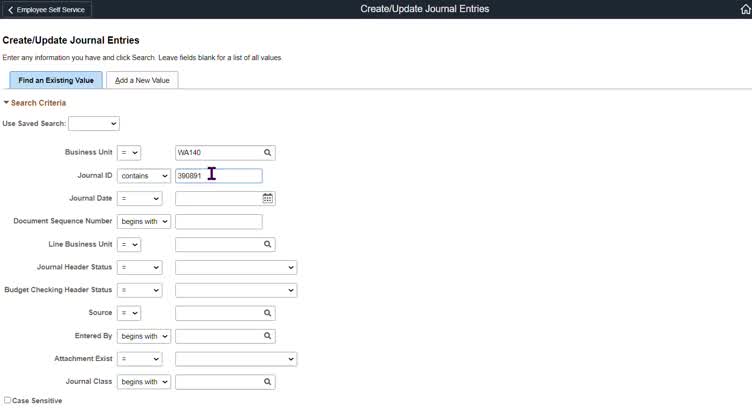The image size is (752, 408).
Task: Open the Use Saved Search dropdown
Action: point(93,124)
